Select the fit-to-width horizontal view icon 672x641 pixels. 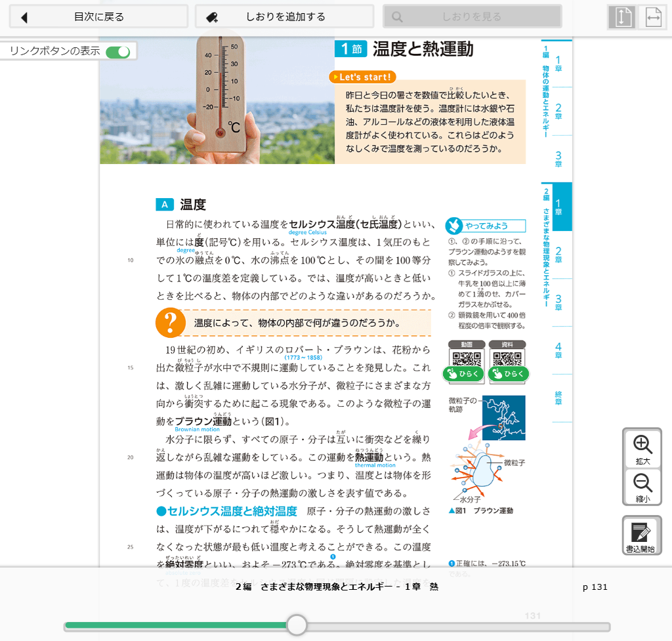[x=653, y=18]
